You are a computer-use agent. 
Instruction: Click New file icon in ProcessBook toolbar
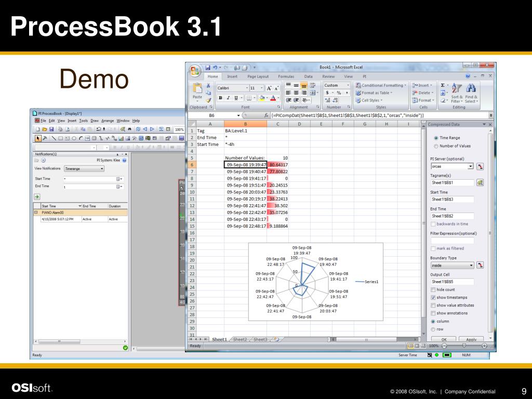tap(37, 129)
